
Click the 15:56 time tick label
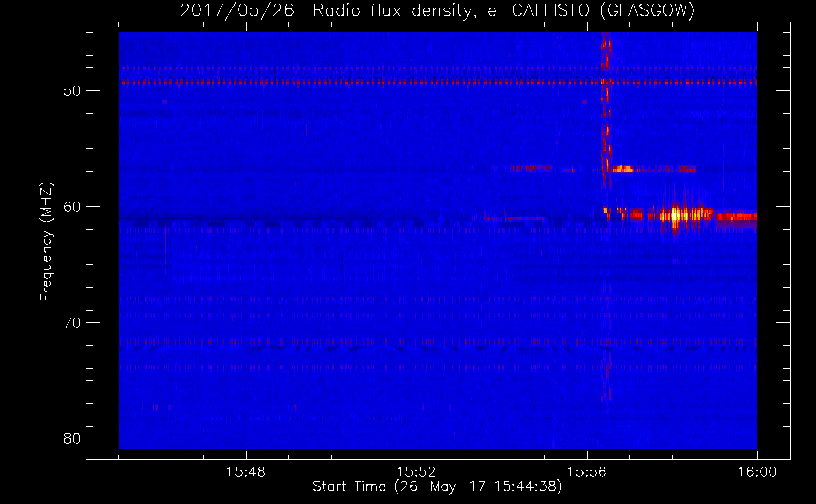pos(587,472)
